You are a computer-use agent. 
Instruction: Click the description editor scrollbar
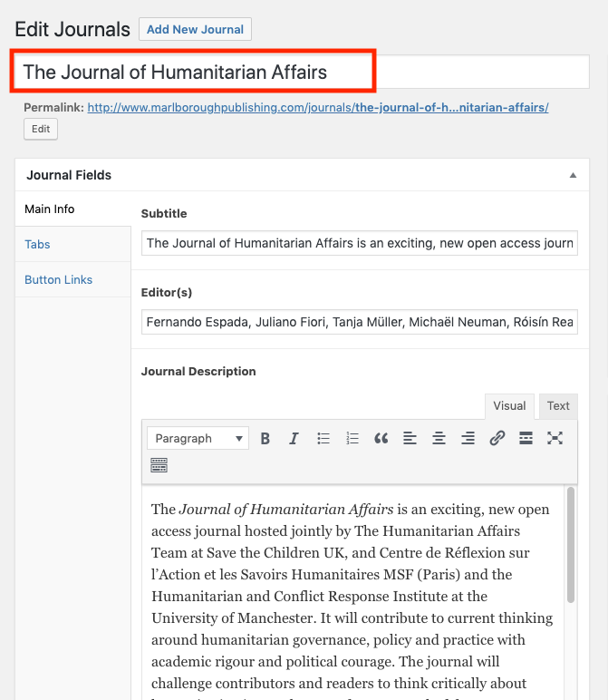coord(571,545)
